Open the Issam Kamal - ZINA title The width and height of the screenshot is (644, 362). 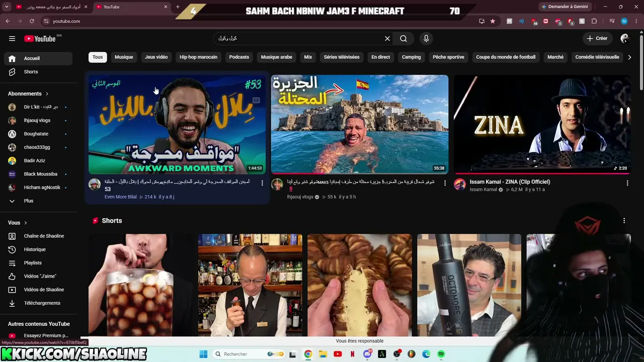pyautogui.click(x=510, y=182)
